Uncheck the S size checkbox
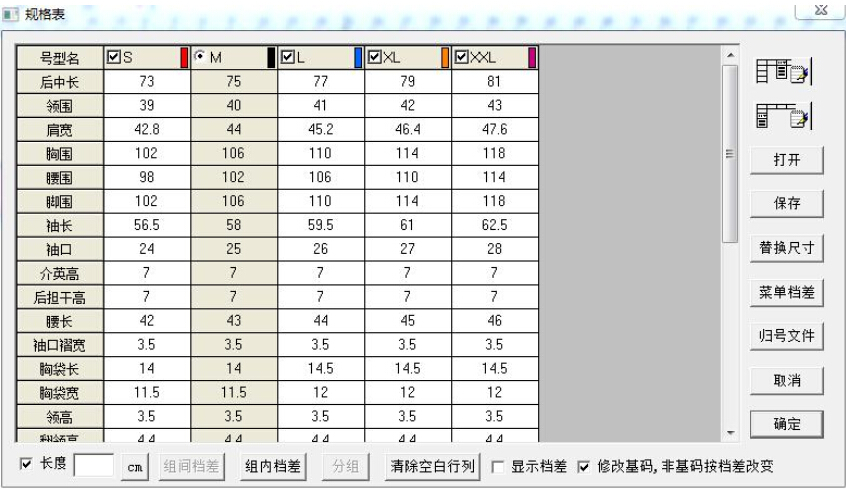The image size is (846, 489). 113,58
